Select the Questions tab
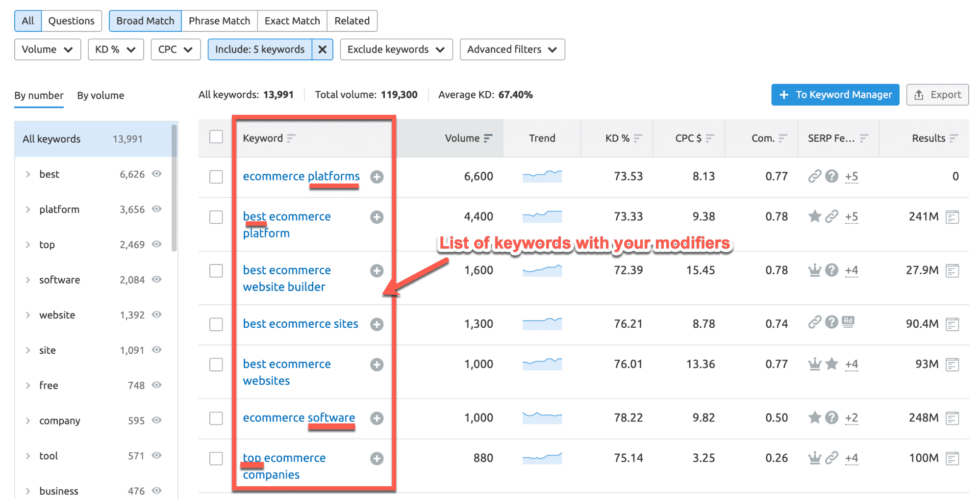 tap(71, 21)
